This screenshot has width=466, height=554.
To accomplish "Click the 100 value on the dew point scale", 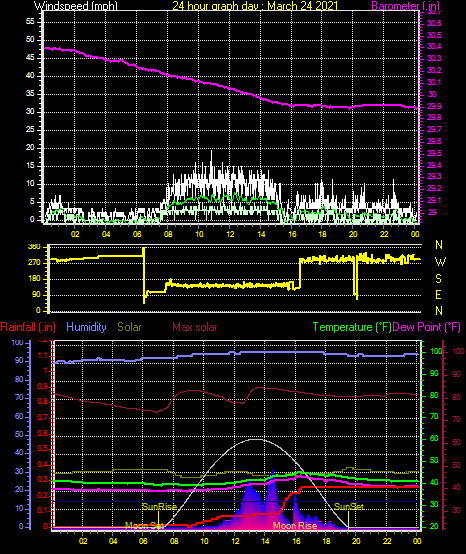I will [459, 351].
